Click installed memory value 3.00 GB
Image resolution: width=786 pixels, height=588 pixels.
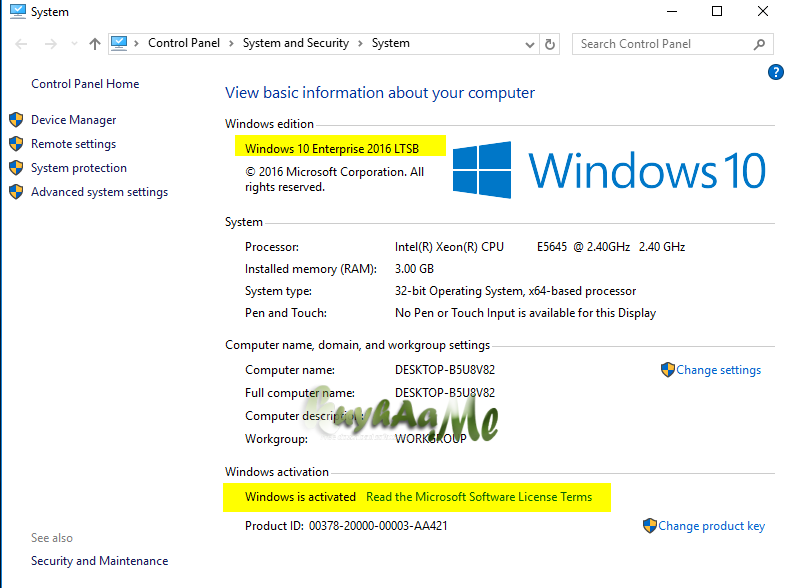pyautogui.click(x=414, y=269)
